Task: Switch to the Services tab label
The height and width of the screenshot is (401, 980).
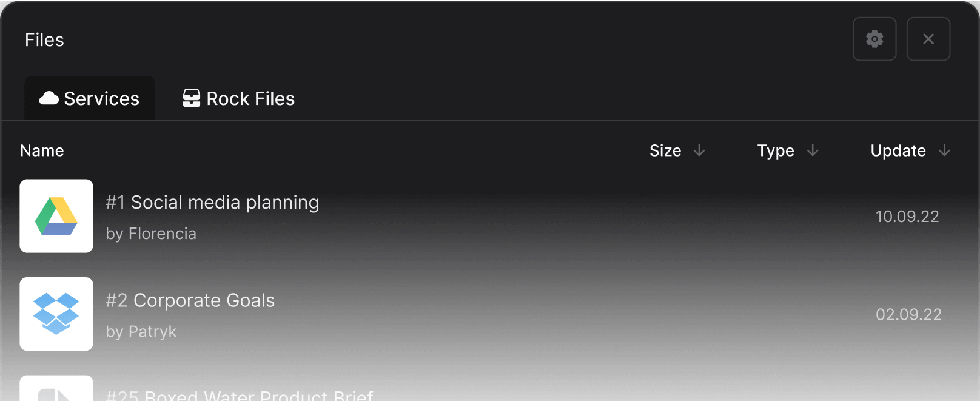Action: pyautogui.click(x=102, y=99)
